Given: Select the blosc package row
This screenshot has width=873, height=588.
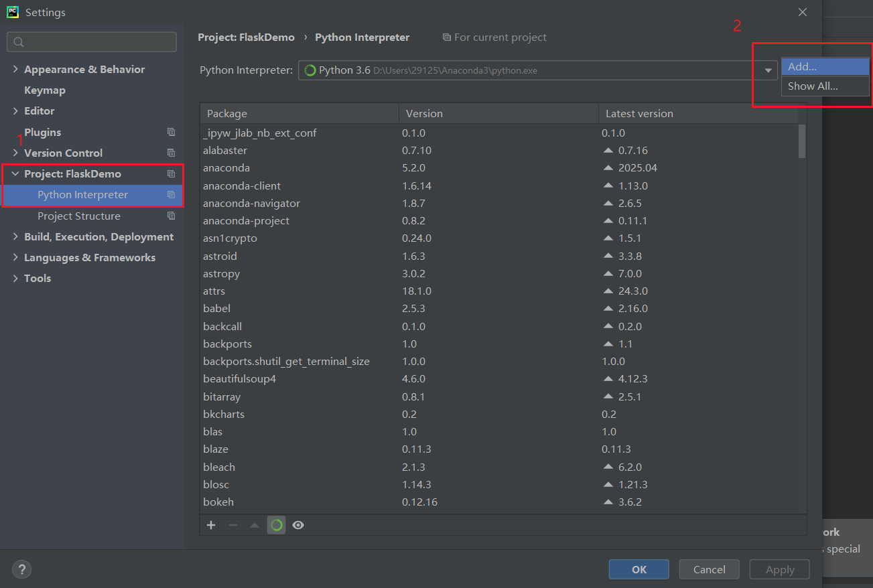Looking at the screenshot, I should [x=499, y=484].
